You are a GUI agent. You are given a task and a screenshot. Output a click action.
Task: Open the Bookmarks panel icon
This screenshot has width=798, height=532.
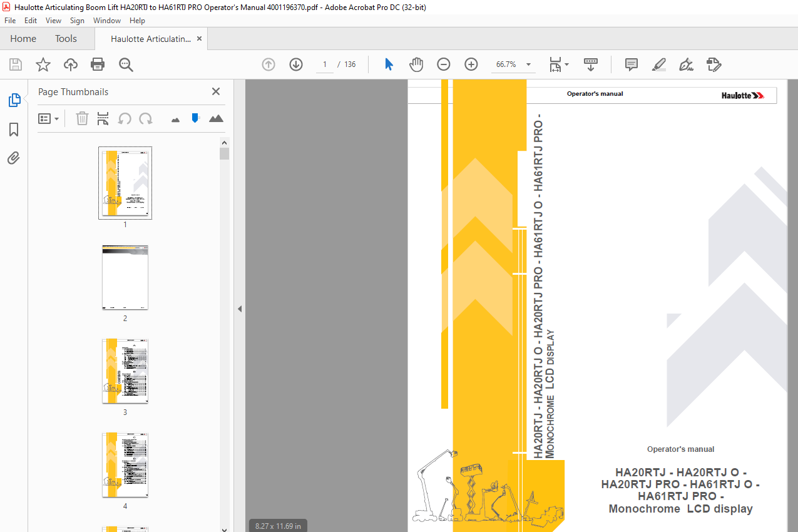pos(14,130)
